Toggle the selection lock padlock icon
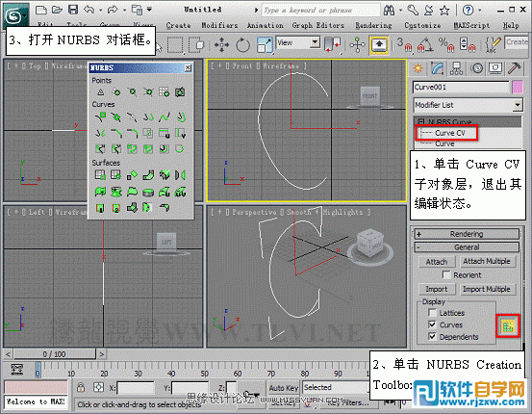The image size is (532, 414). (81, 387)
